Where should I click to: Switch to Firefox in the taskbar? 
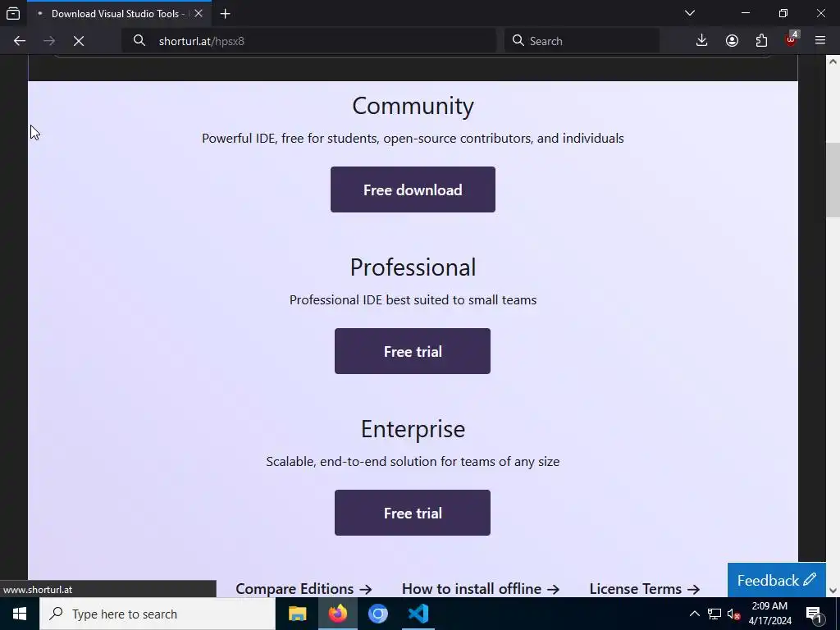coord(337,614)
